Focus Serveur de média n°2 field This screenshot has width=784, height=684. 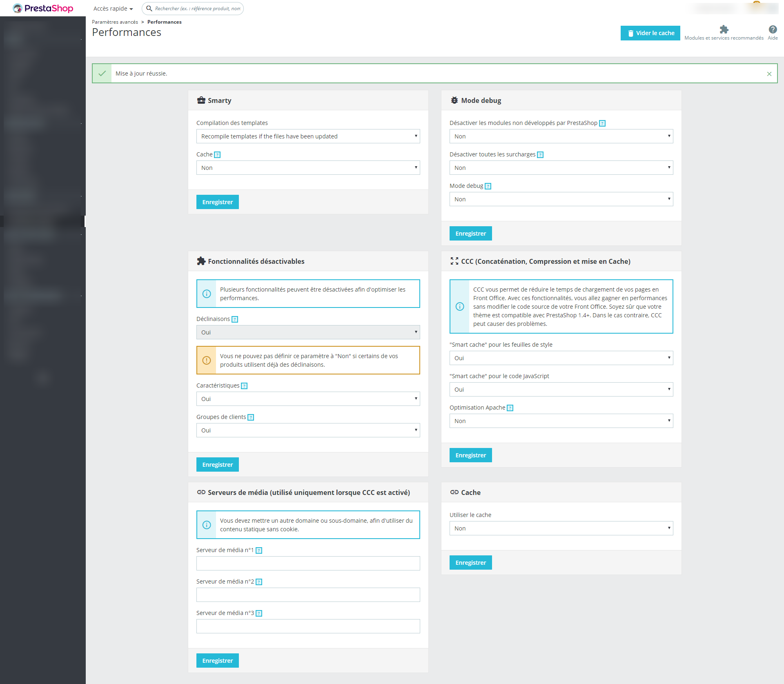308,595
